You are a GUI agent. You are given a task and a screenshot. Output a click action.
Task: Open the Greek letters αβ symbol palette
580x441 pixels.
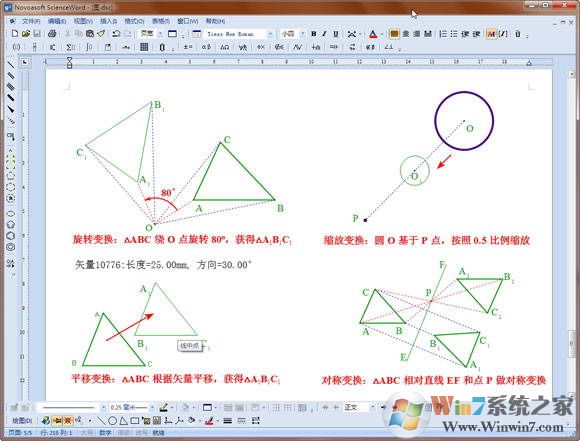pos(206,47)
